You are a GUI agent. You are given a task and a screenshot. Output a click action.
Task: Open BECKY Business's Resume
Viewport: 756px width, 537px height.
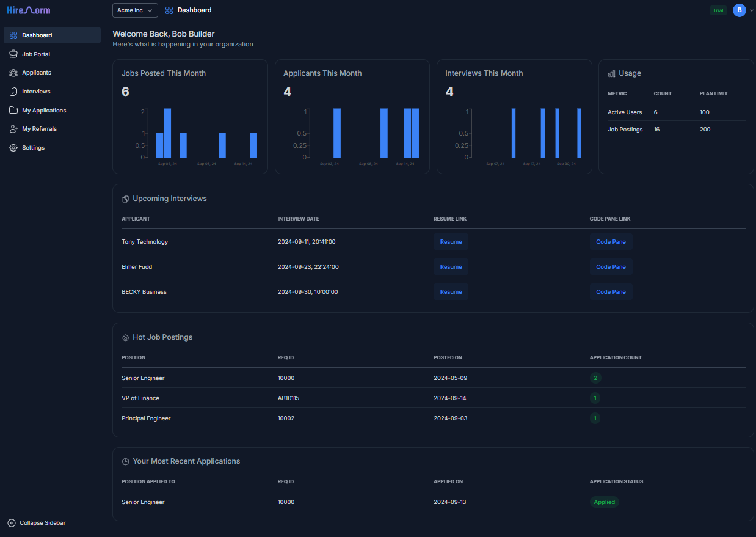[451, 292]
